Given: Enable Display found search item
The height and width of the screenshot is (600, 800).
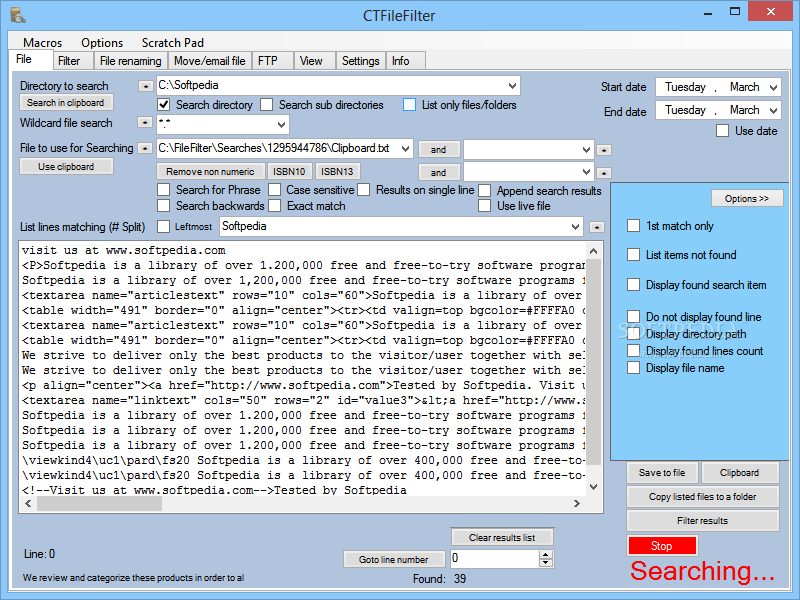Looking at the screenshot, I should (x=633, y=285).
